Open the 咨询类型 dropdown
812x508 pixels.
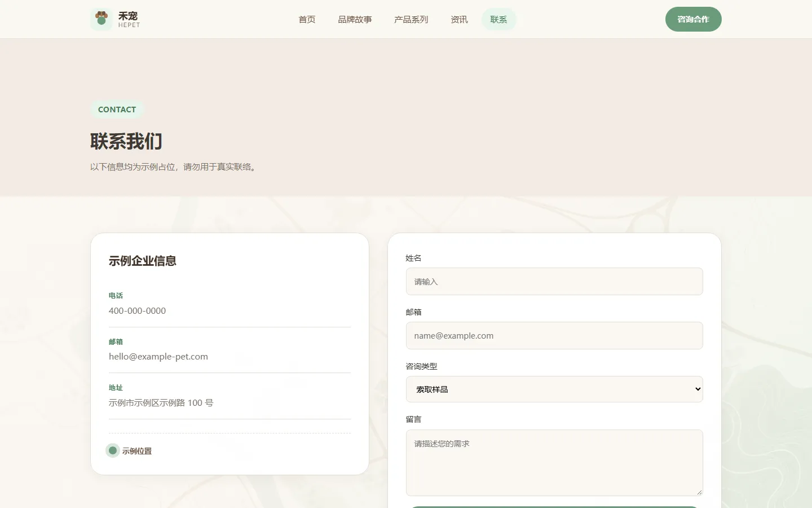click(x=554, y=389)
